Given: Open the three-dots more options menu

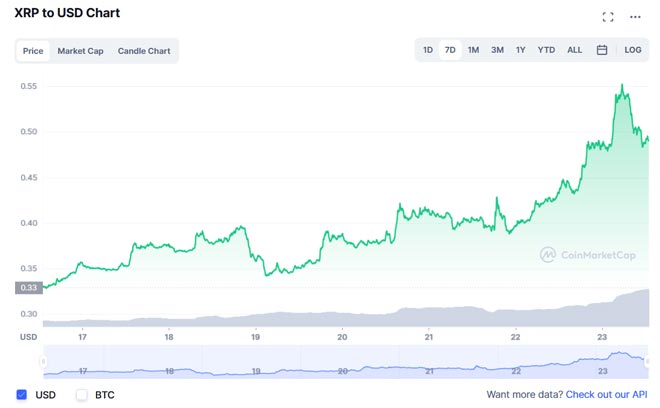Looking at the screenshot, I should (x=635, y=17).
